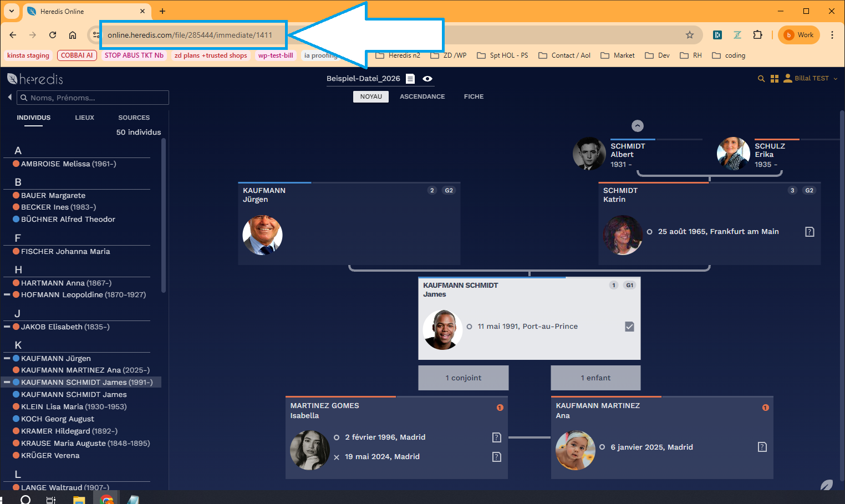The height and width of the screenshot is (504, 845).
Task: Toggle the checkbox on James's birth event
Action: [629, 327]
